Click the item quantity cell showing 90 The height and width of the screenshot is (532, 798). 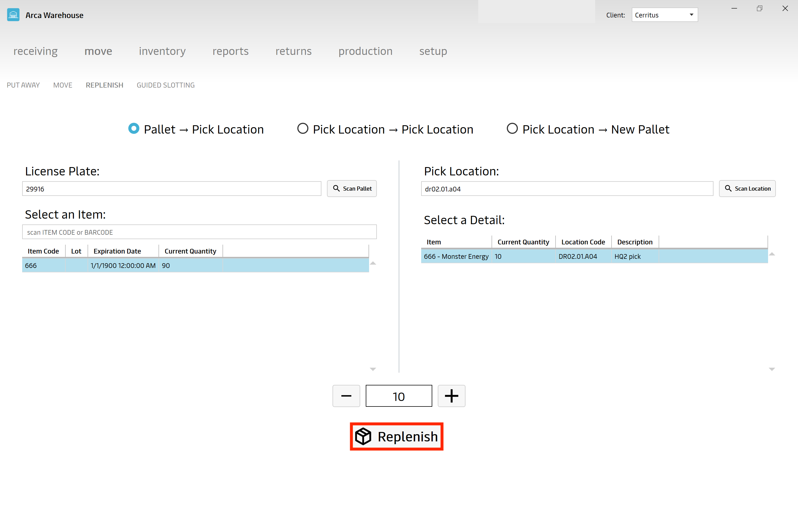[x=190, y=266]
